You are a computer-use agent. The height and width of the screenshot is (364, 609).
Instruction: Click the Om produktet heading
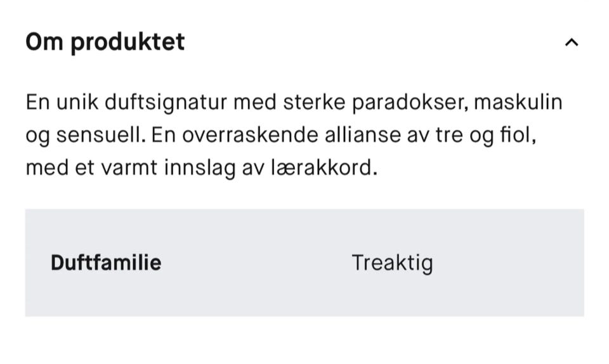click(x=105, y=42)
